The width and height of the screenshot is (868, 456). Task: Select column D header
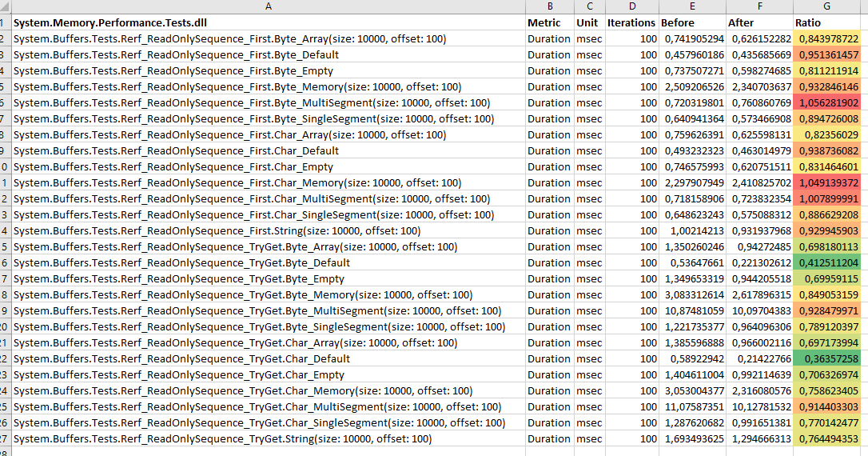pyautogui.click(x=632, y=6)
